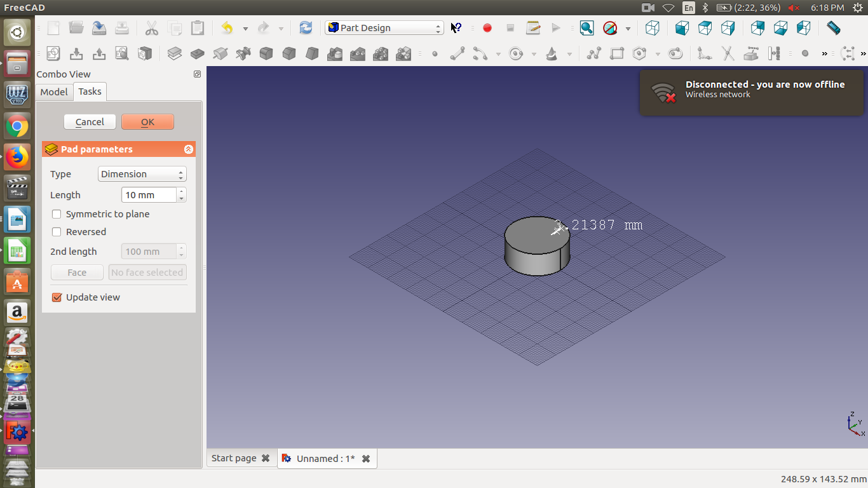Open a file using the folder icon
This screenshot has height=488, width=868.
(x=76, y=28)
